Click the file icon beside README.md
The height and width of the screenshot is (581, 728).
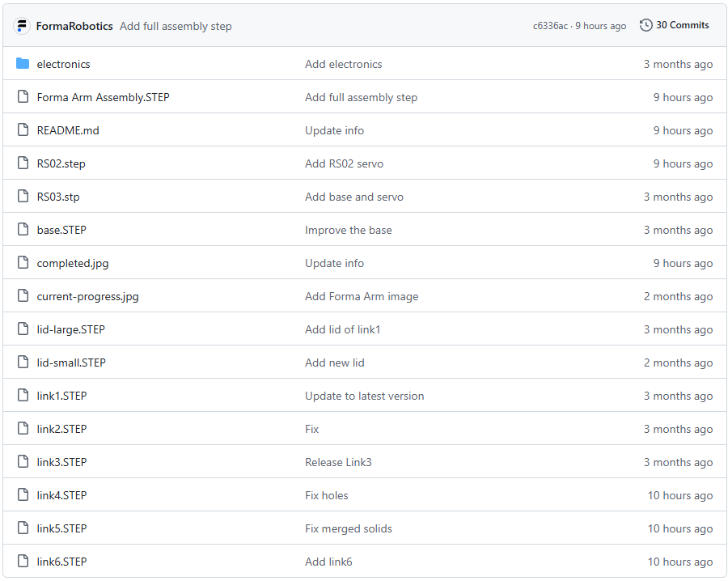tap(23, 130)
